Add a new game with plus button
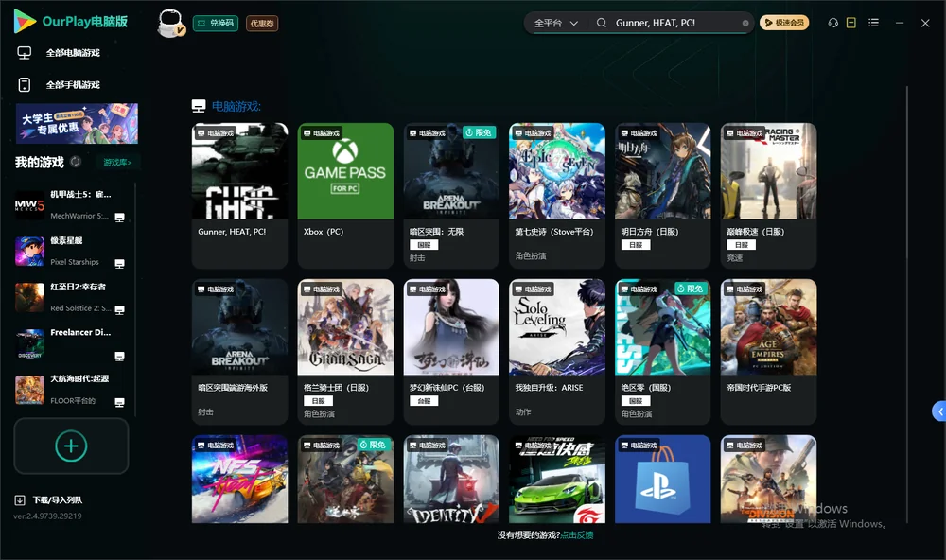 coord(71,446)
